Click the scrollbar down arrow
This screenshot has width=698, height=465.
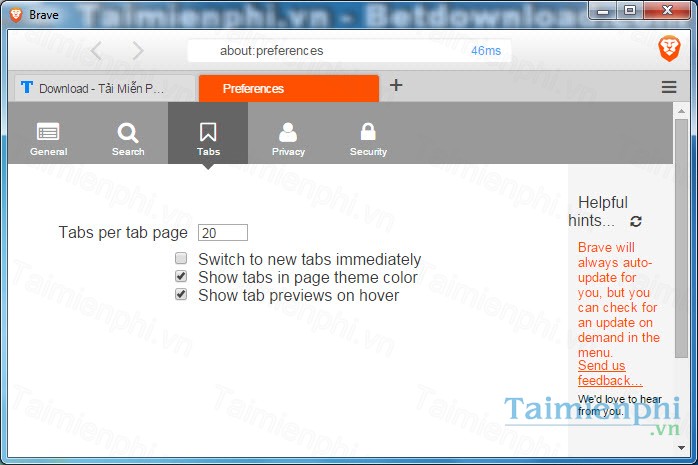pos(681,448)
